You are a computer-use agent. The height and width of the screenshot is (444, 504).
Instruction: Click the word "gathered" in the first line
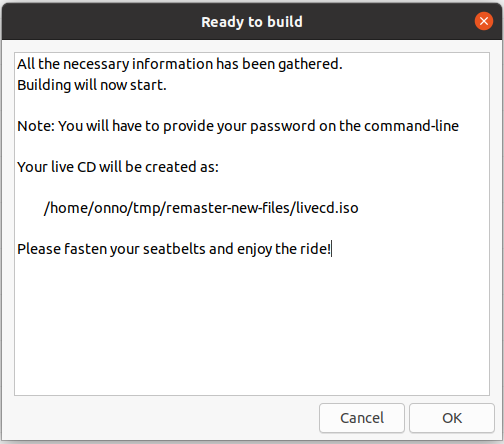(x=308, y=64)
